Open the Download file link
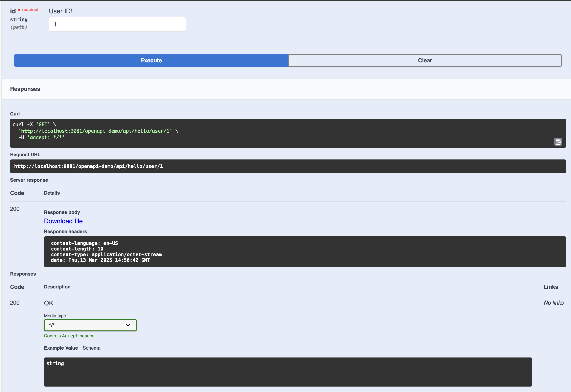 pos(63,221)
